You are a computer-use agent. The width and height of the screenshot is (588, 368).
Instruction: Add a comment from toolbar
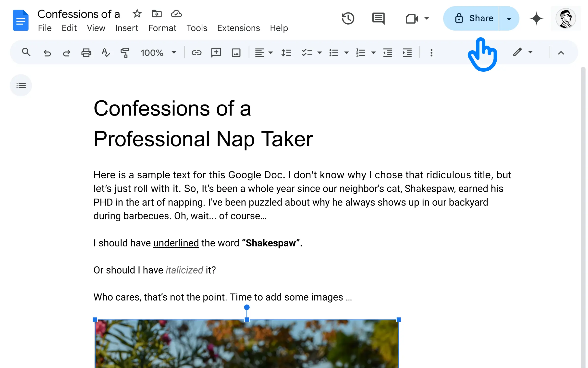pyautogui.click(x=216, y=53)
